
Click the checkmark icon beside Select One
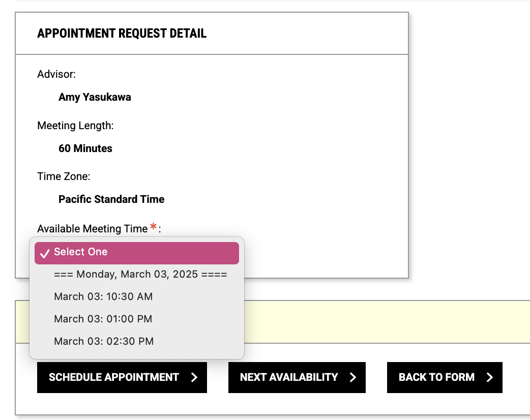coord(46,252)
